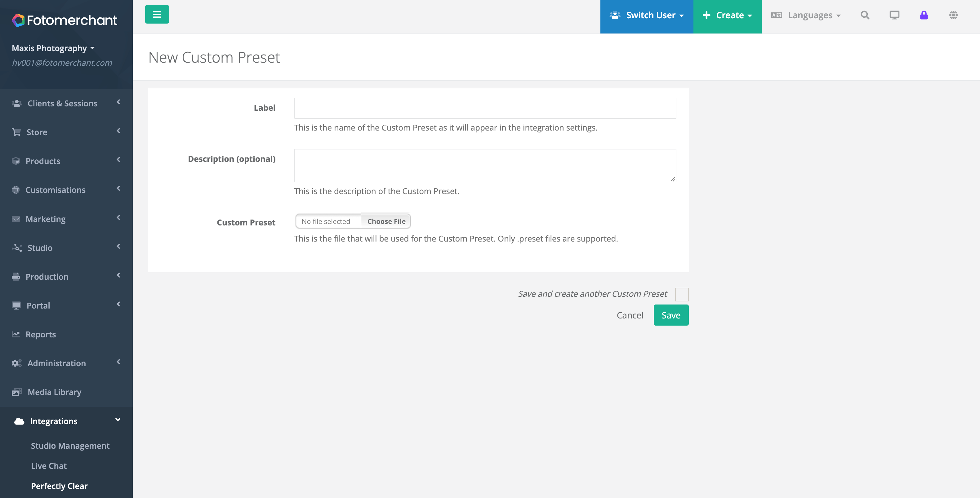Open the Create dropdown menu
This screenshot has width=980, height=498.
pos(727,16)
